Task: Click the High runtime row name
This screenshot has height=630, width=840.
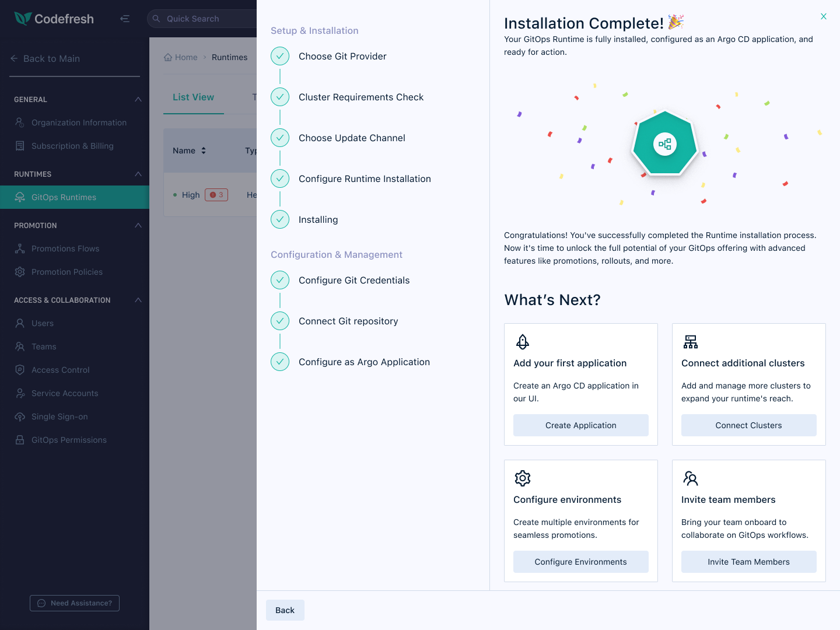Action: click(x=191, y=195)
